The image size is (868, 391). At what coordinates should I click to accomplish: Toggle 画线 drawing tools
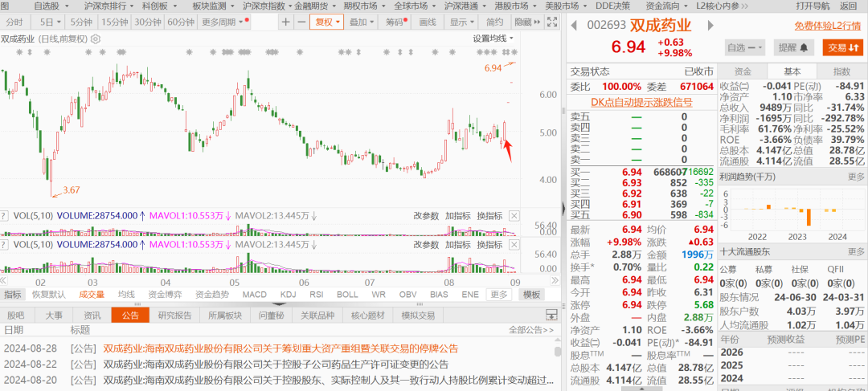[428, 22]
